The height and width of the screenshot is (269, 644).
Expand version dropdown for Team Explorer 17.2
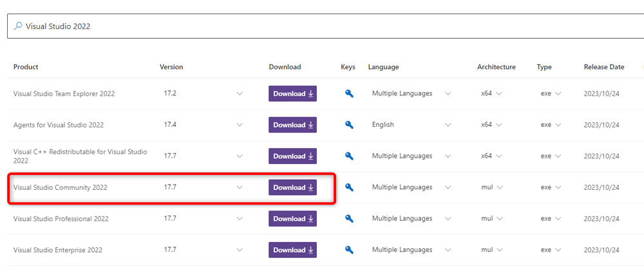[x=240, y=94]
